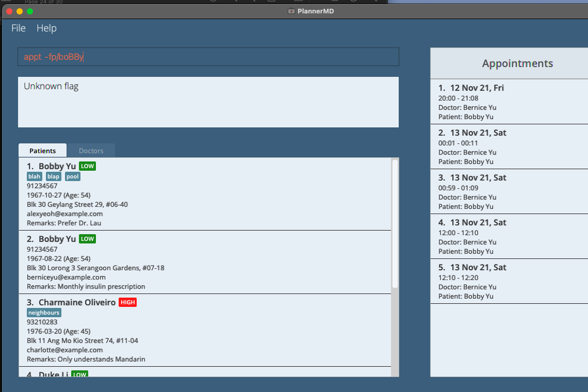Select appointment 4 at 12:00 - 12:10
Screen dimensions: 588x392
tap(509, 236)
